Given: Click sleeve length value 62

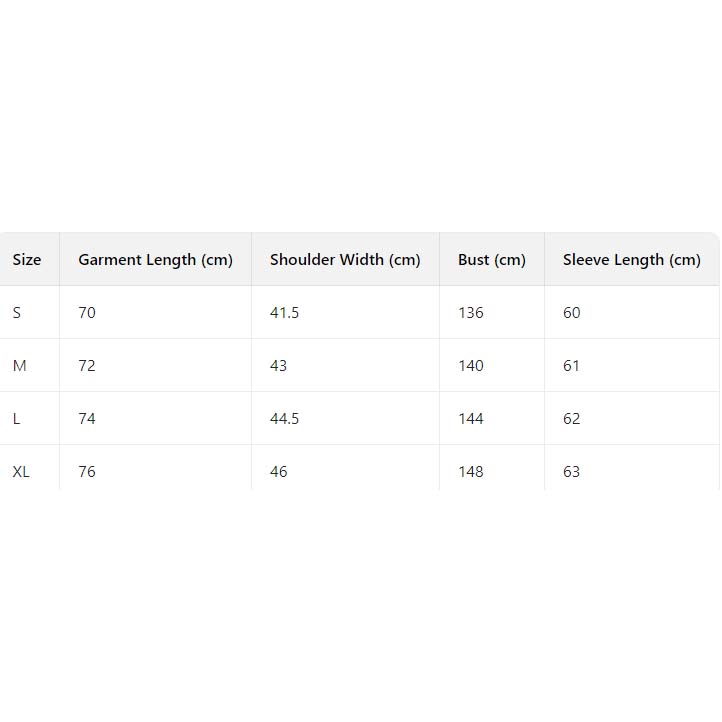Looking at the screenshot, I should [x=571, y=419].
